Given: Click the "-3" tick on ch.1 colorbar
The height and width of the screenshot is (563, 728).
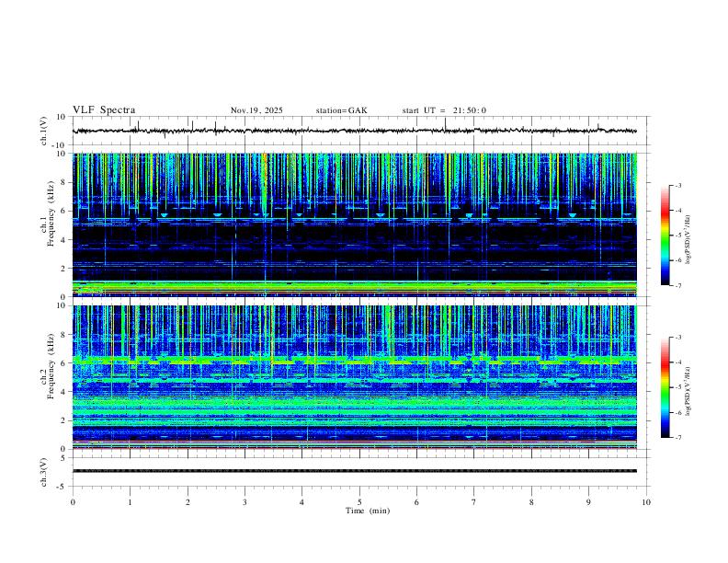Looking at the screenshot, I should pos(678,185).
